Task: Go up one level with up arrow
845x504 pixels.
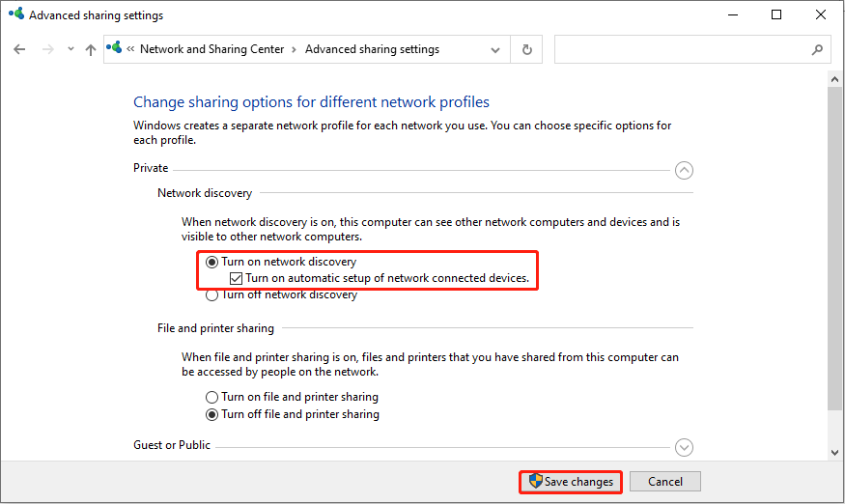Action: (x=91, y=49)
